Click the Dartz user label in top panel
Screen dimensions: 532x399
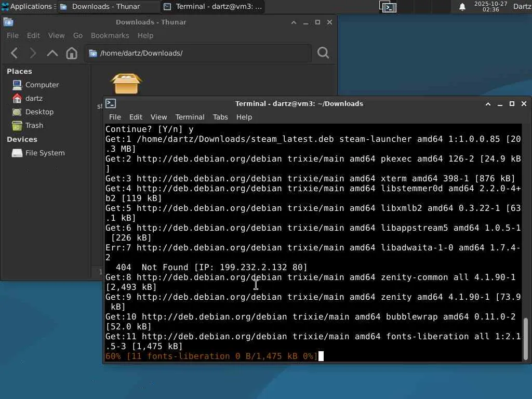tap(522, 6)
